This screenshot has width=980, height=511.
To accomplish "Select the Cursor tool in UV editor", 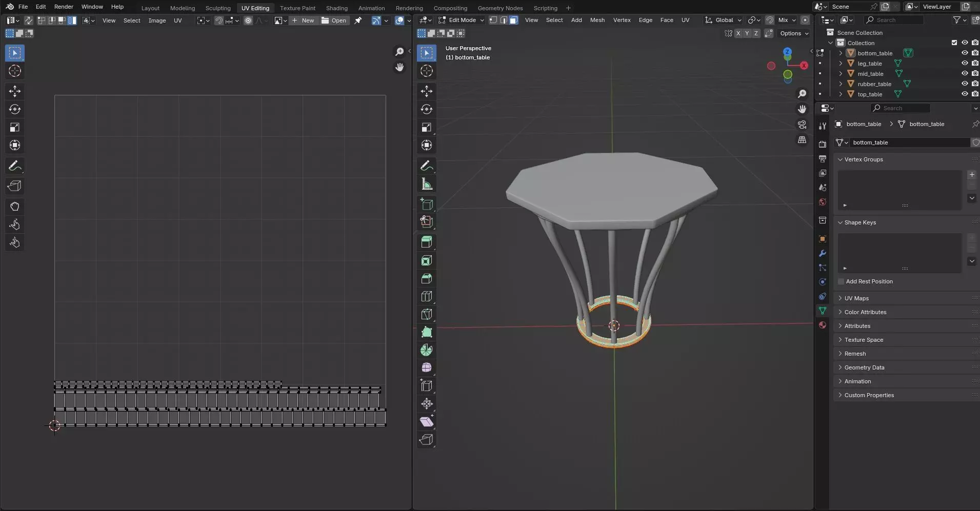I will (x=15, y=71).
